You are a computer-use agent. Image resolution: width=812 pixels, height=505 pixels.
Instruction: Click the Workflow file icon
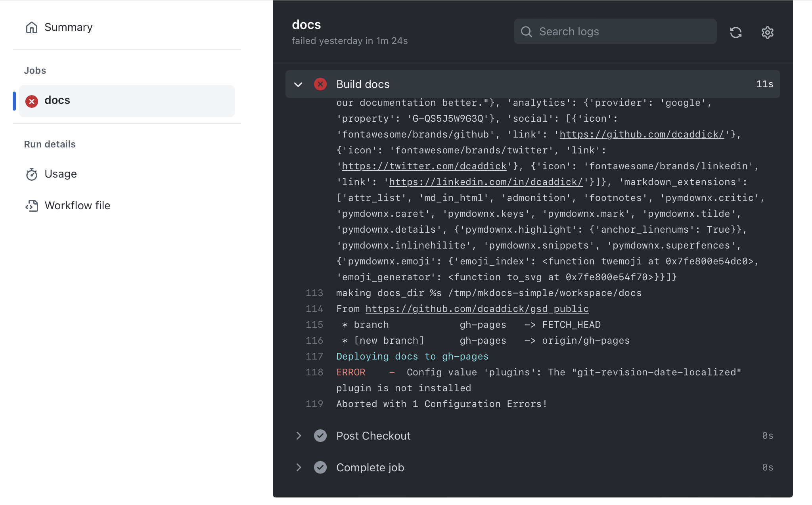(x=32, y=206)
